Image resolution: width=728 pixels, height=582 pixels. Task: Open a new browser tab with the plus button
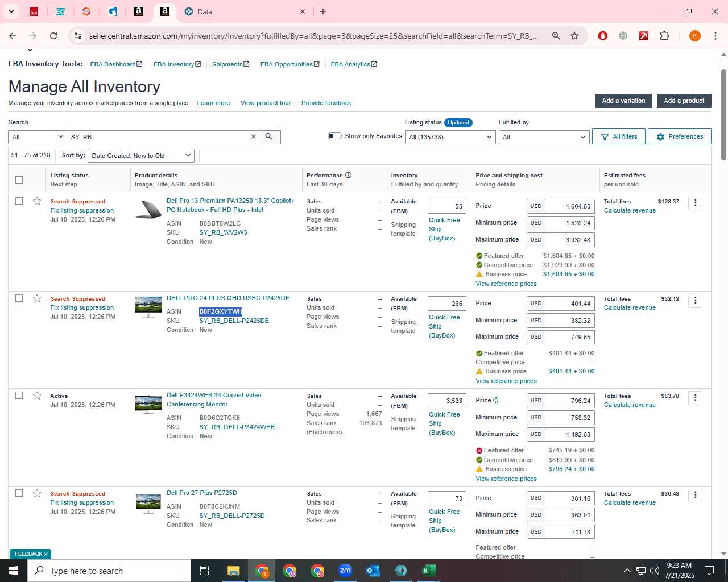pos(323,11)
